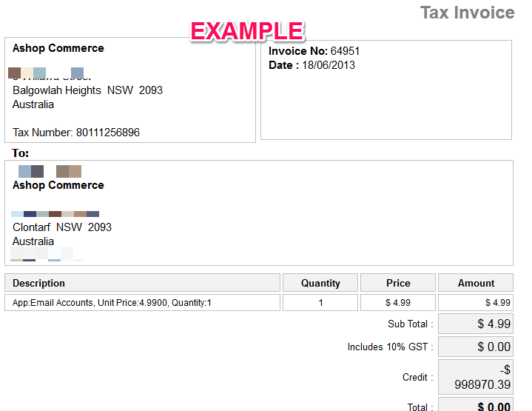Click the 'Invoice No: 64951' line

tap(314, 51)
